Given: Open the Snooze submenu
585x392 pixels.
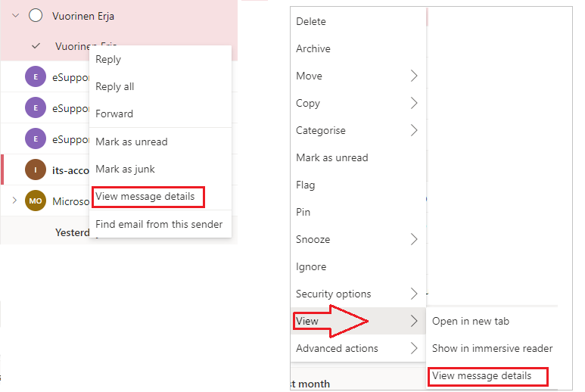Looking at the screenshot, I should 414,239.
